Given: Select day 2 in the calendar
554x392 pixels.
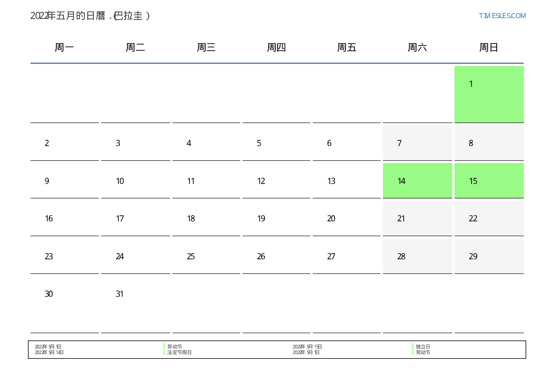Looking at the screenshot, I should [64, 143].
